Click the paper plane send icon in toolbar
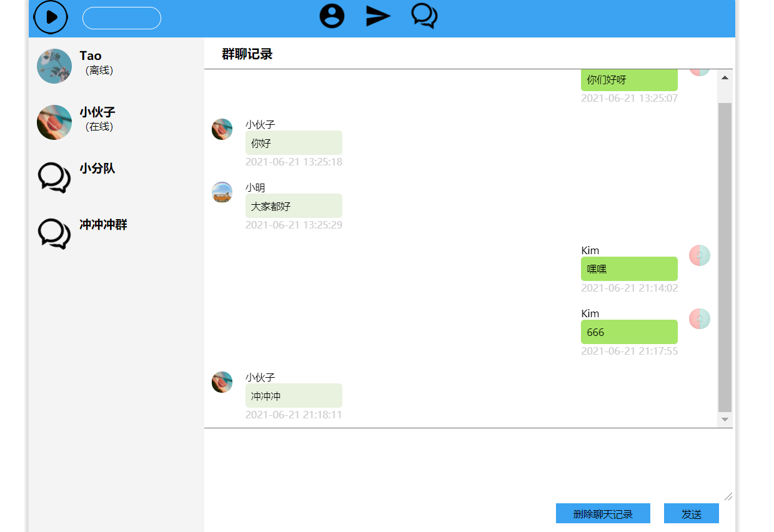Screen dimensions: 774x532 377,16
